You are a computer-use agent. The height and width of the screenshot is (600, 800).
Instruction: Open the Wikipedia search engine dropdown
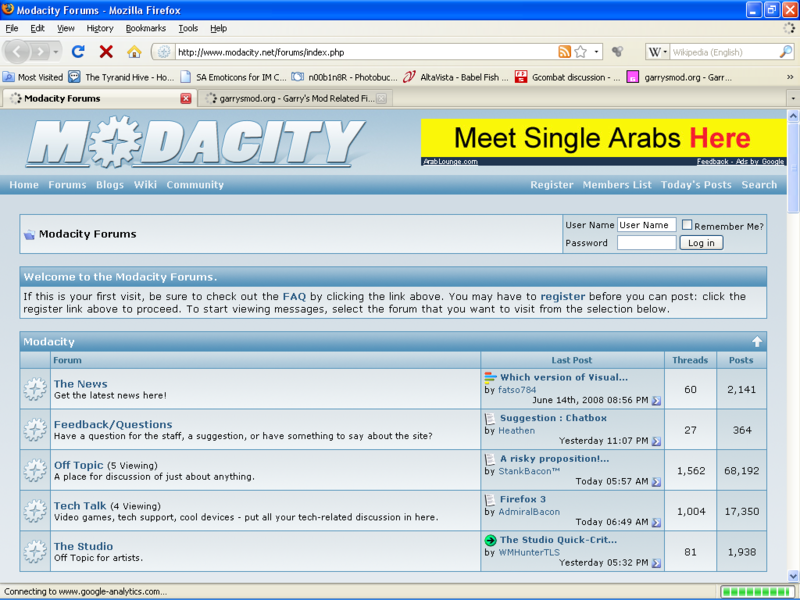click(x=657, y=52)
